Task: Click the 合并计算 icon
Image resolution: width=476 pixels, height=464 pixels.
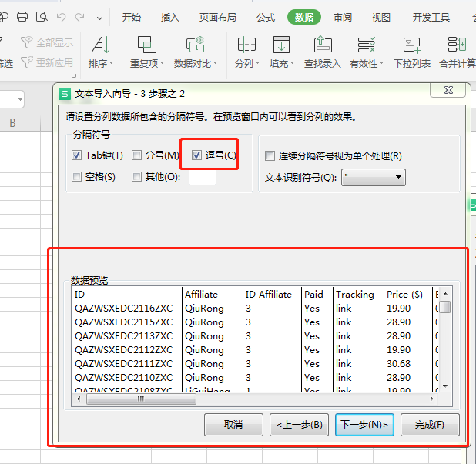Action: tap(457, 45)
